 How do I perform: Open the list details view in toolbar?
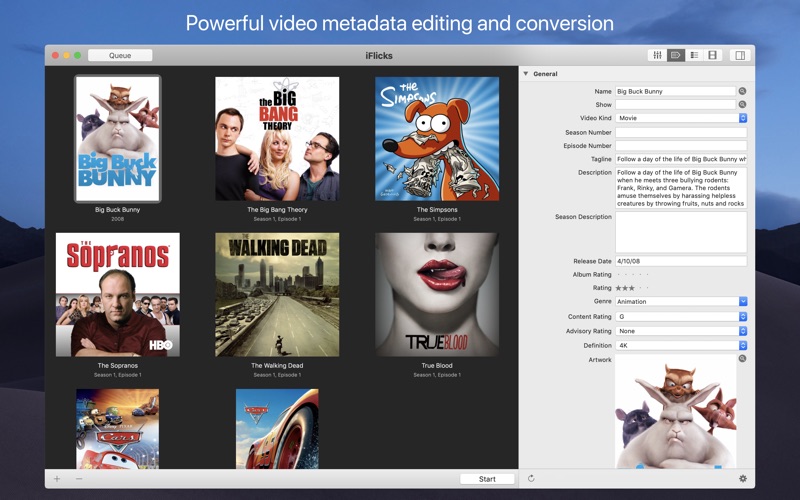coord(694,55)
